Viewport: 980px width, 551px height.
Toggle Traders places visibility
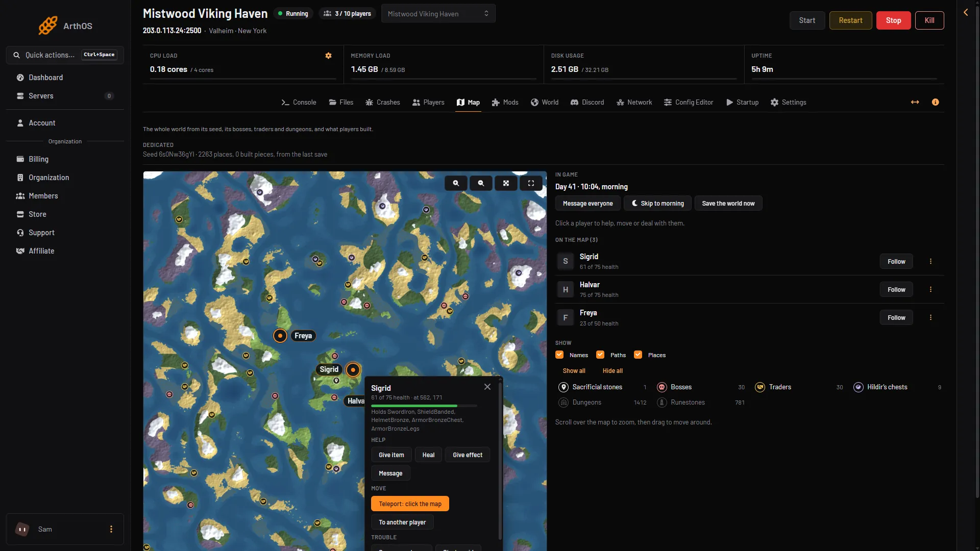point(799,387)
